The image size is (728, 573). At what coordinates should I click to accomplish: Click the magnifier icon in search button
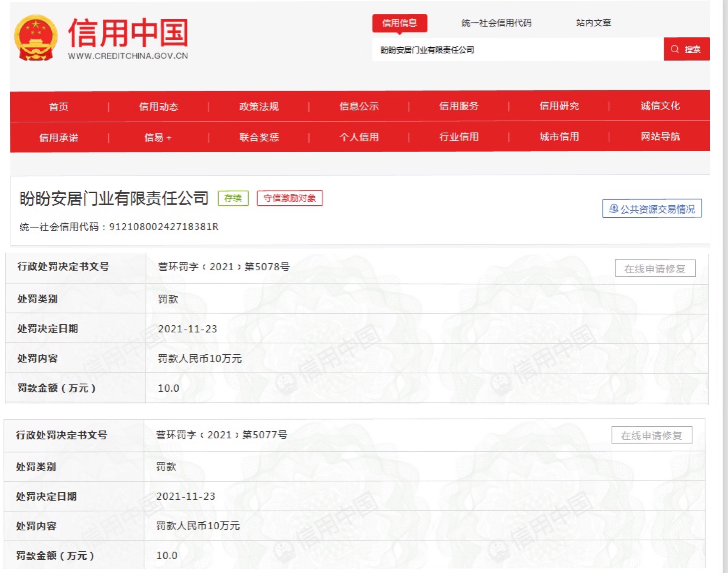coord(674,49)
